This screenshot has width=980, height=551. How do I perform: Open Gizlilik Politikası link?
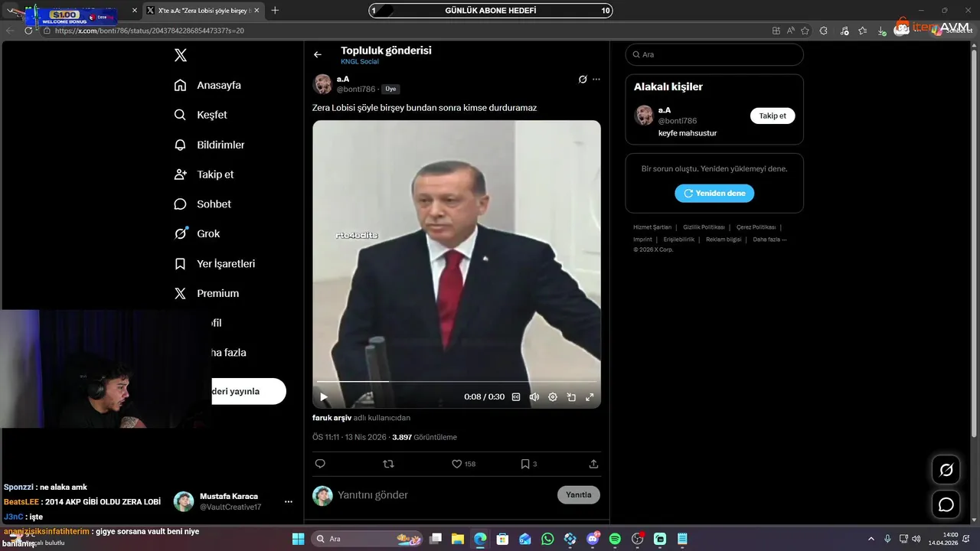(x=704, y=227)
